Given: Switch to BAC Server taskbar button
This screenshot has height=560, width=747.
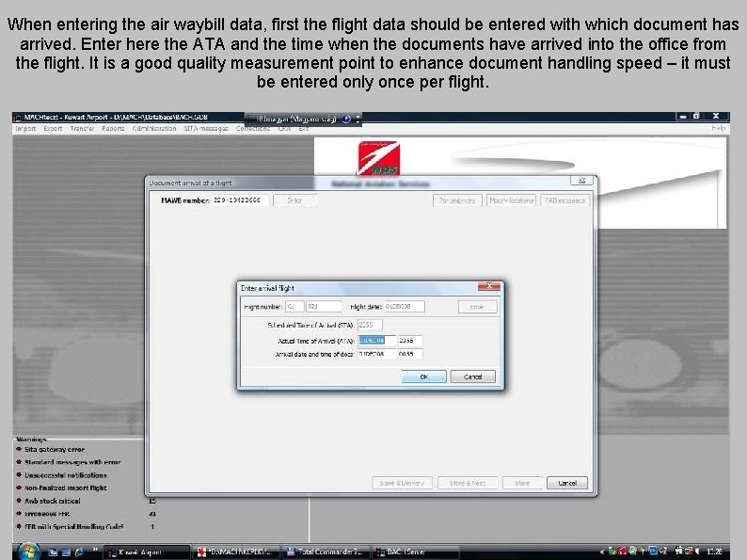Looking at the screenshot, I should pos(416,552).
